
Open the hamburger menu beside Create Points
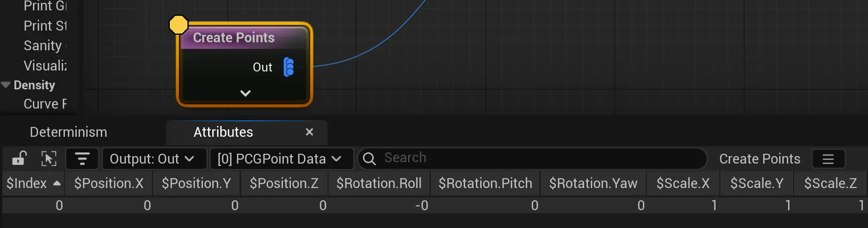(x=828, y=159)
